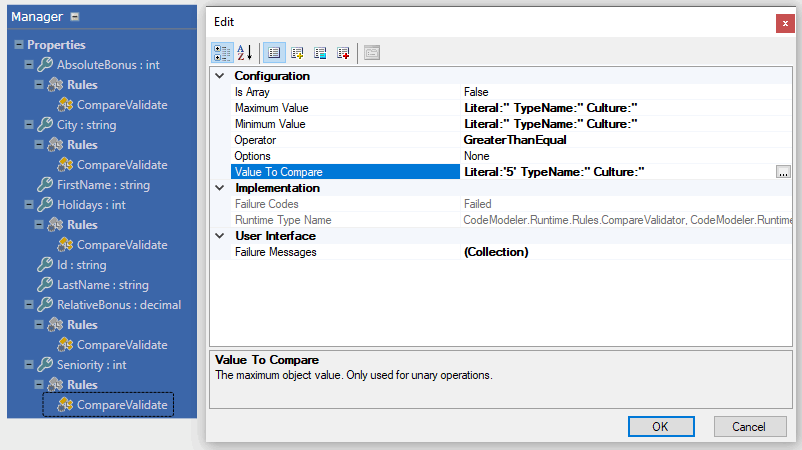This screenshot has height=450, width=802.
Task: Collapse the AbsoluteBonus property node
Action: click(29, 64)
